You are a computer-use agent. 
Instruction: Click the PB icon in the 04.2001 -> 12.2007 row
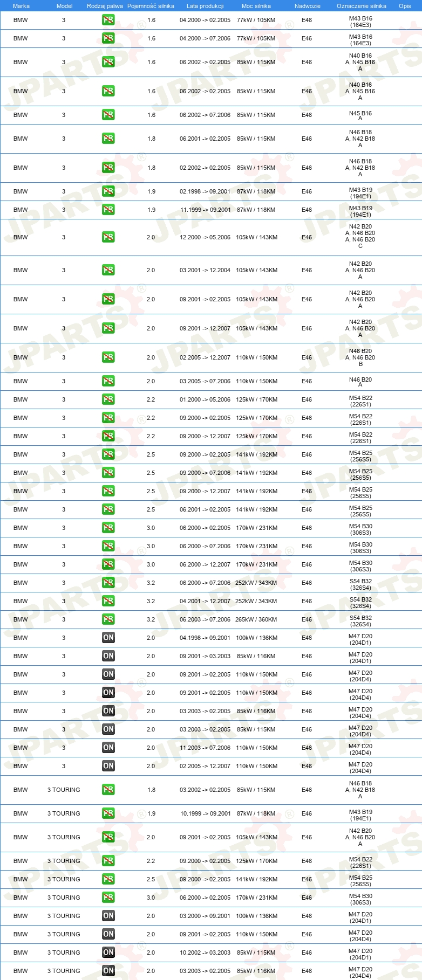[108, 601]
